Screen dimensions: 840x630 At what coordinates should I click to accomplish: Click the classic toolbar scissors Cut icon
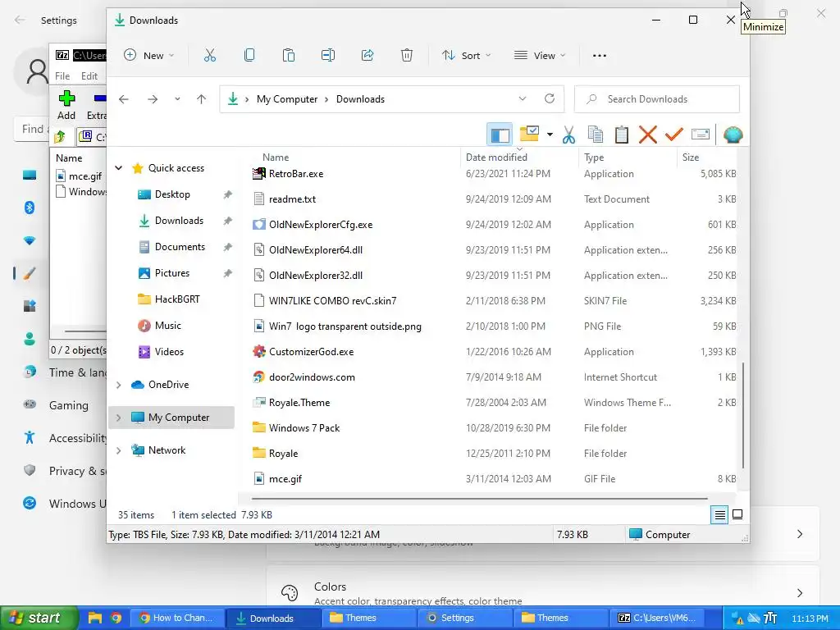tap(568, 135)
